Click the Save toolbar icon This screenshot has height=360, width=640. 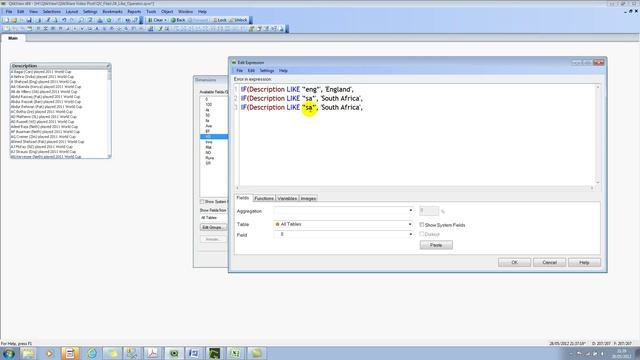[29, 20]
